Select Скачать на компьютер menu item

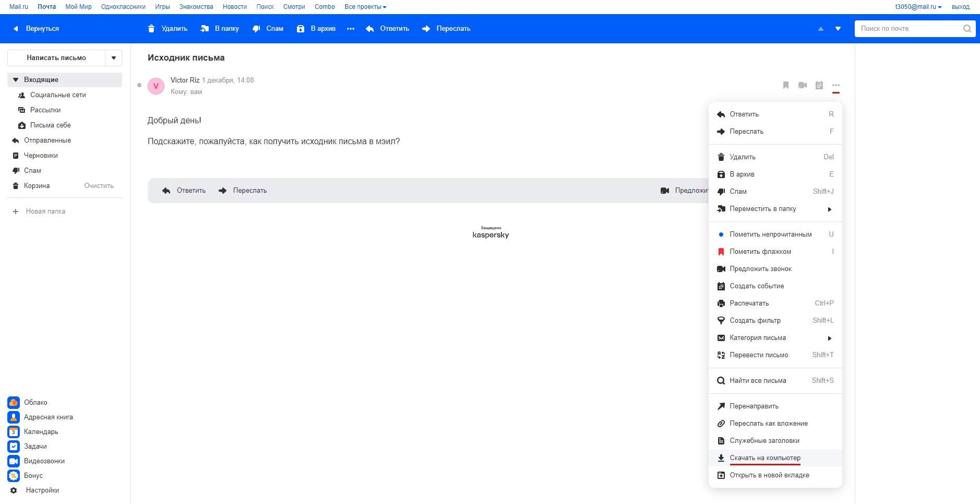click(764, 458)
